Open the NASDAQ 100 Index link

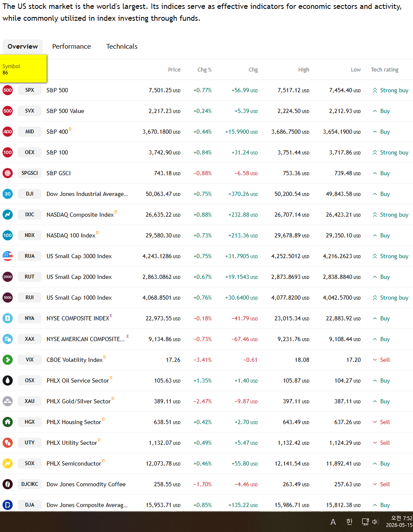pyautogui.click(x=71, y=235)
